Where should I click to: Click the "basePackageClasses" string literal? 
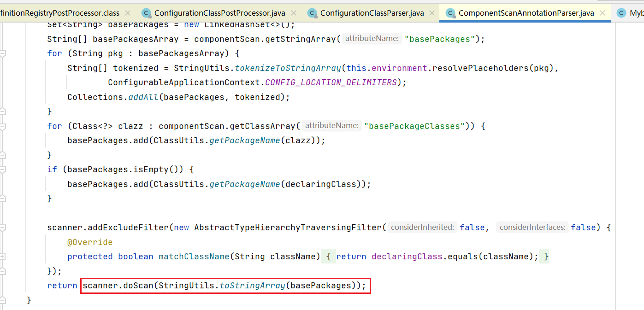point(414,126)
